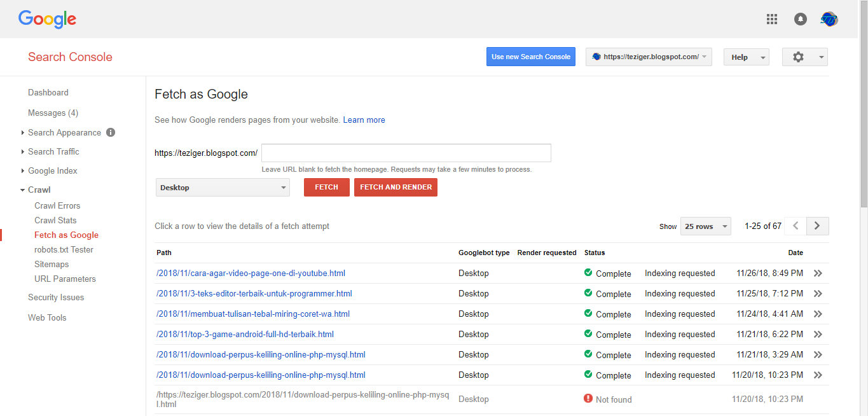Click the Render requested column header
Image resolution: width=868 pixels, height=416 pixels.
click(x=547, y=253)
